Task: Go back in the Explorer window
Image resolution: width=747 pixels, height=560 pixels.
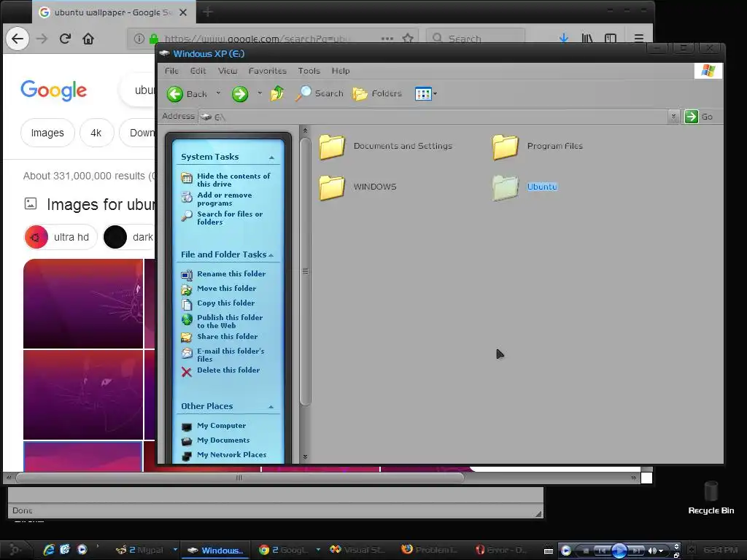Action: [187, 94]
